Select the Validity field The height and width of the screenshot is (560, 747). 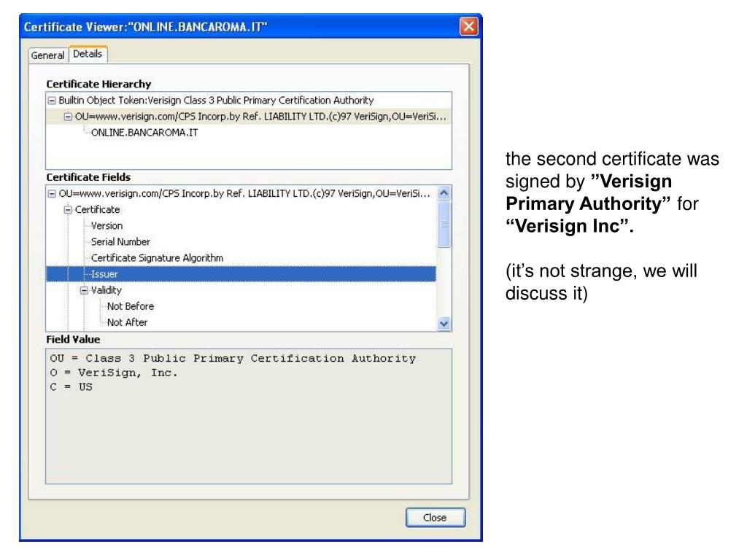tap(107, 290)
